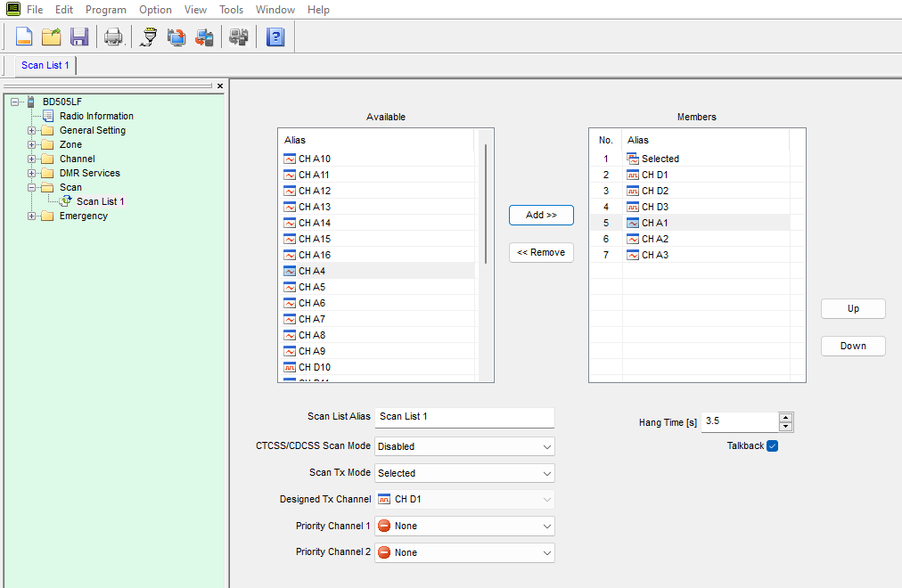Open CTCSS/CDCSS Scan Mode dropdown

pos(464,446)
